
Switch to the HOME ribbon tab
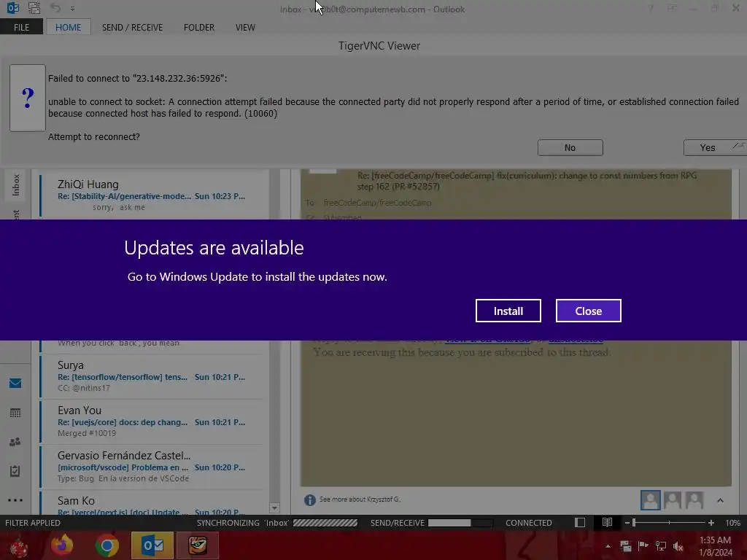pyautogui.click(x=68, y=27)
